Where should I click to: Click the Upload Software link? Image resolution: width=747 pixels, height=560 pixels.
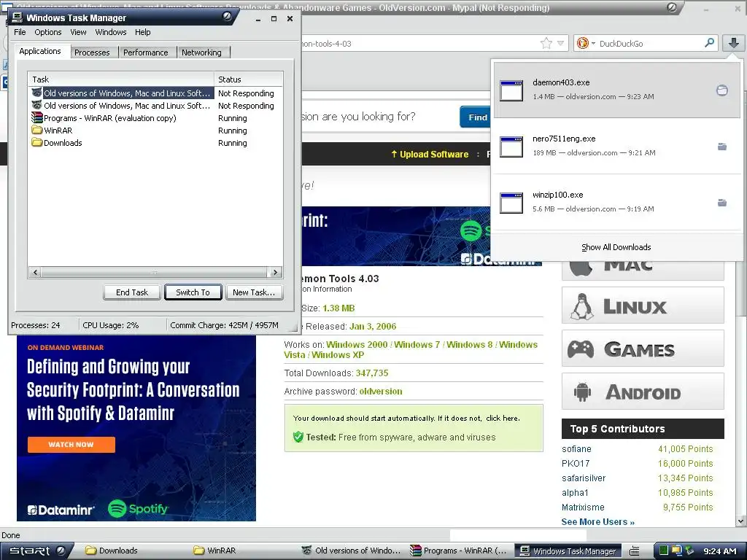coord(430,155)
